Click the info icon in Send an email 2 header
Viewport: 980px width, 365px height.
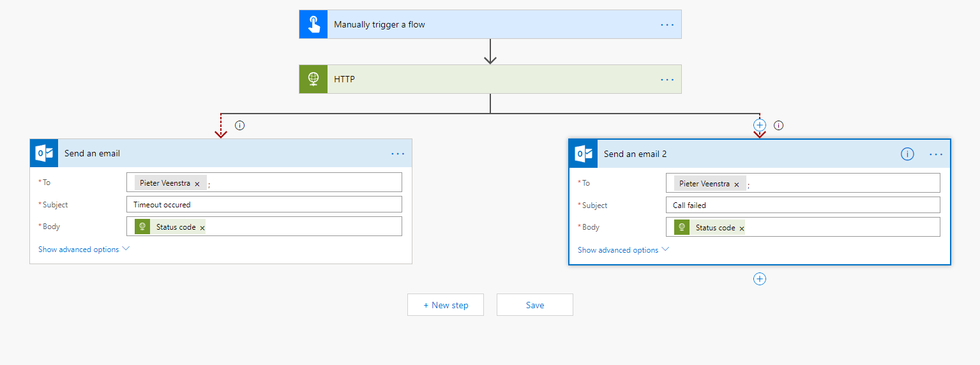pos(907,154)
